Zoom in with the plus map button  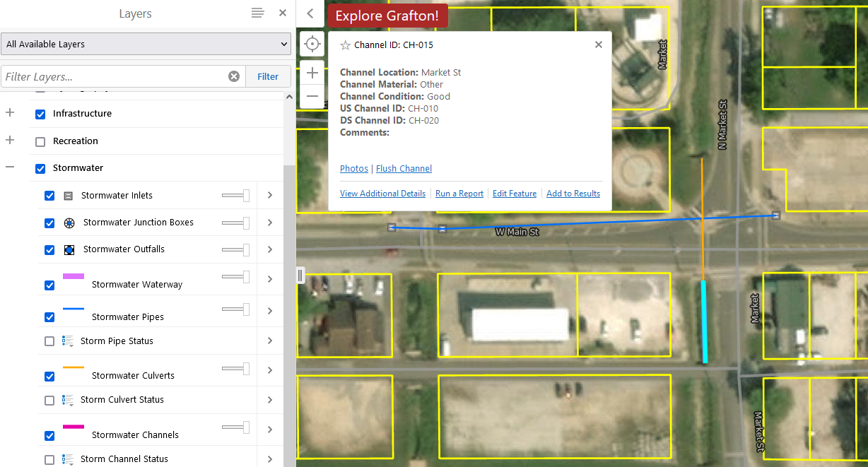(x=312, y=73)
